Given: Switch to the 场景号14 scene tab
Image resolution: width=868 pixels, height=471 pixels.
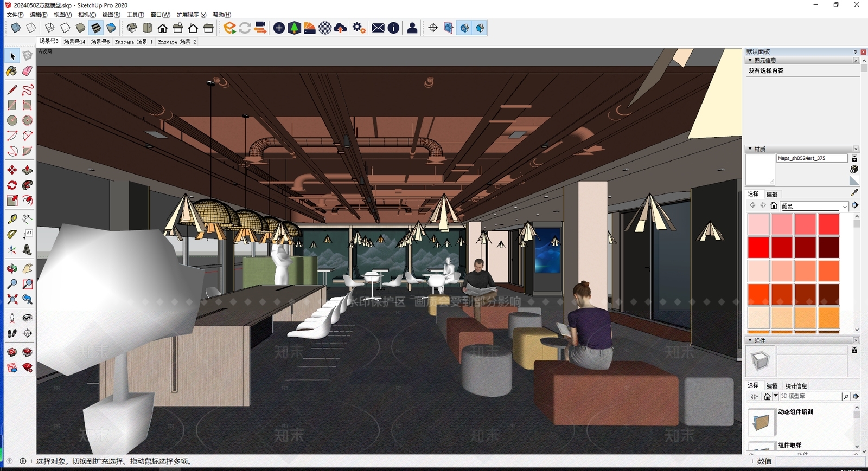Looking at the screenshot, I should (x=74, y=42).
